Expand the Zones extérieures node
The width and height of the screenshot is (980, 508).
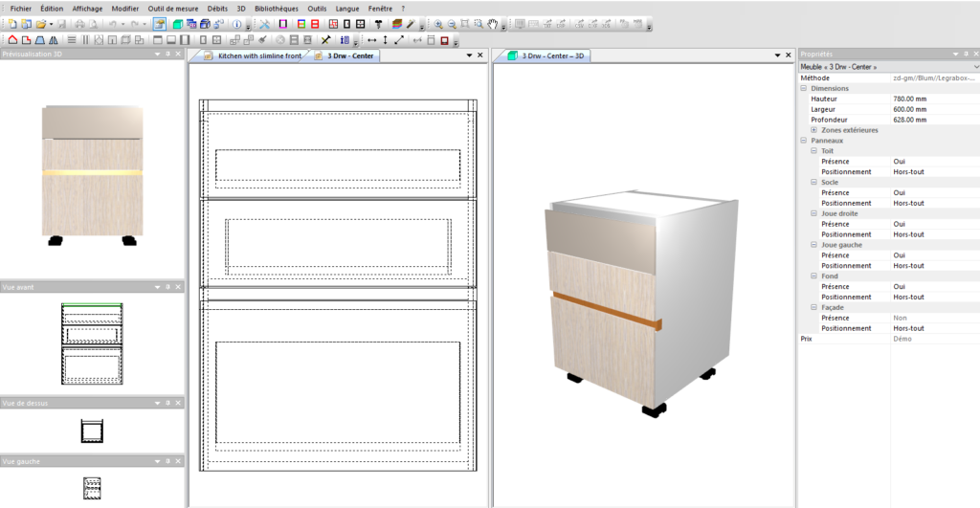[813, 130]
